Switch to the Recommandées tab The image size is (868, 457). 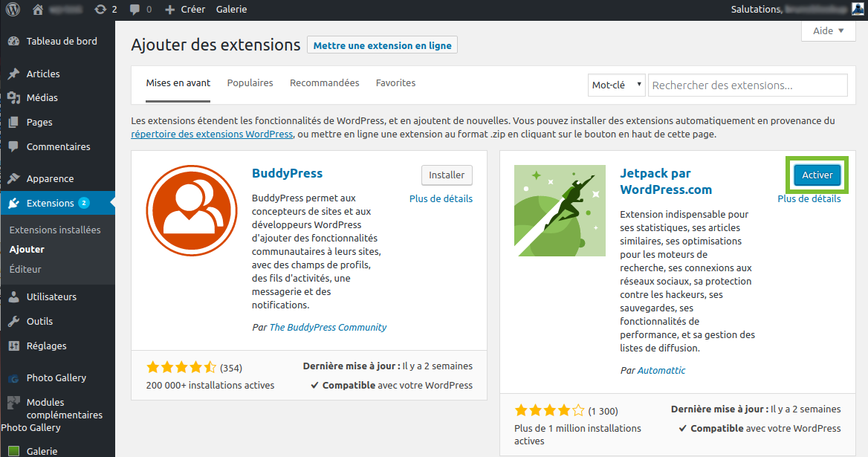(324, 83)
